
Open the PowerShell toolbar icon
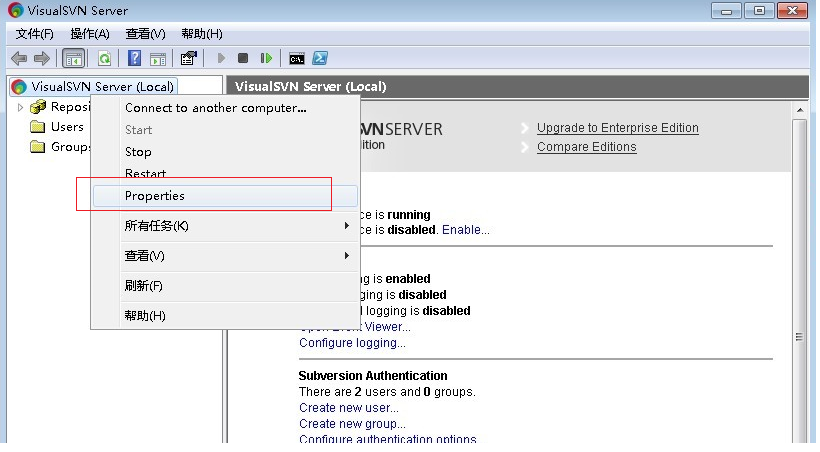pos(320,58)
